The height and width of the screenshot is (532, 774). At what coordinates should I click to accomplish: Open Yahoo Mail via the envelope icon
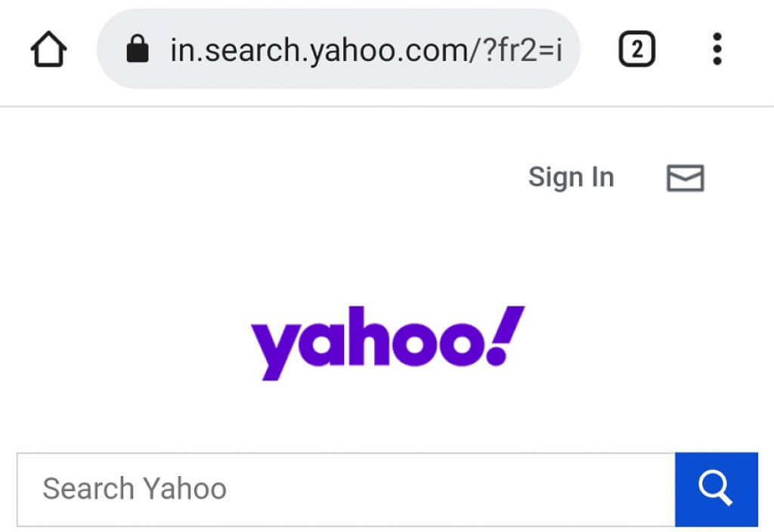tap(685, 178)
